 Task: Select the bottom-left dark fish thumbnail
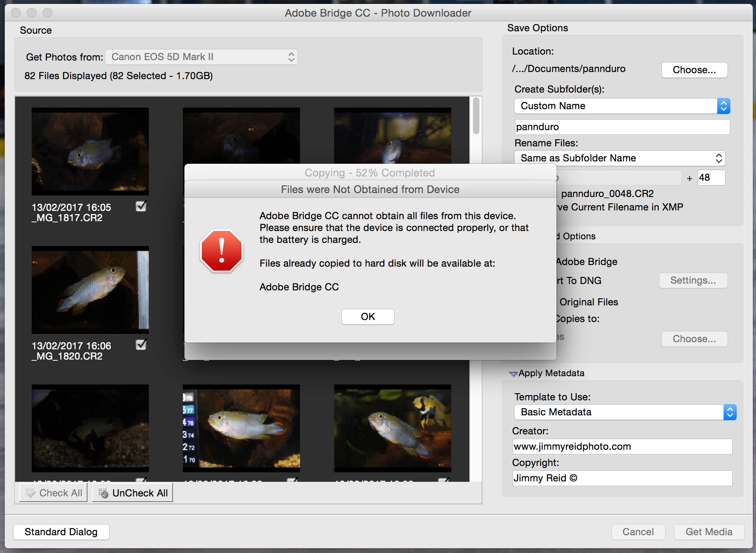[x=90, y=428]
